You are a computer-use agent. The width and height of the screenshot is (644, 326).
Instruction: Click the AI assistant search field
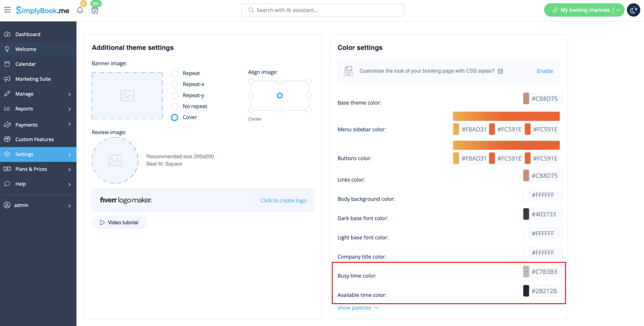pyautogui.click(x=322, y=10)
